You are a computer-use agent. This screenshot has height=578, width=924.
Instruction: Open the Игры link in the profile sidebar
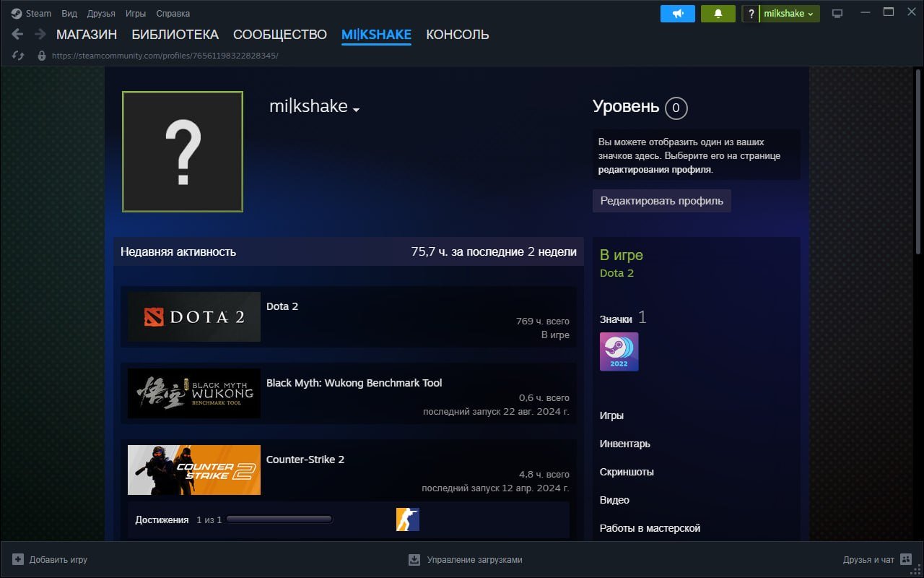[611, 415]
